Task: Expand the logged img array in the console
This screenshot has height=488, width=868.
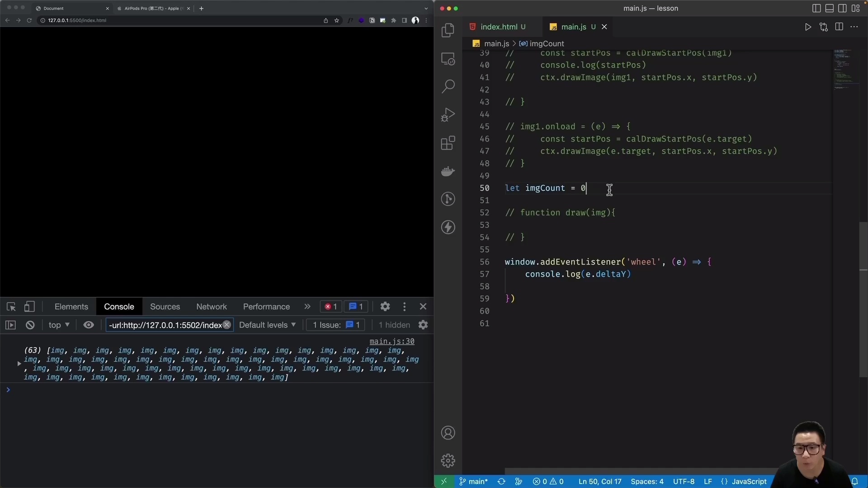Action: pyautogui.click(x=19, y=364)
